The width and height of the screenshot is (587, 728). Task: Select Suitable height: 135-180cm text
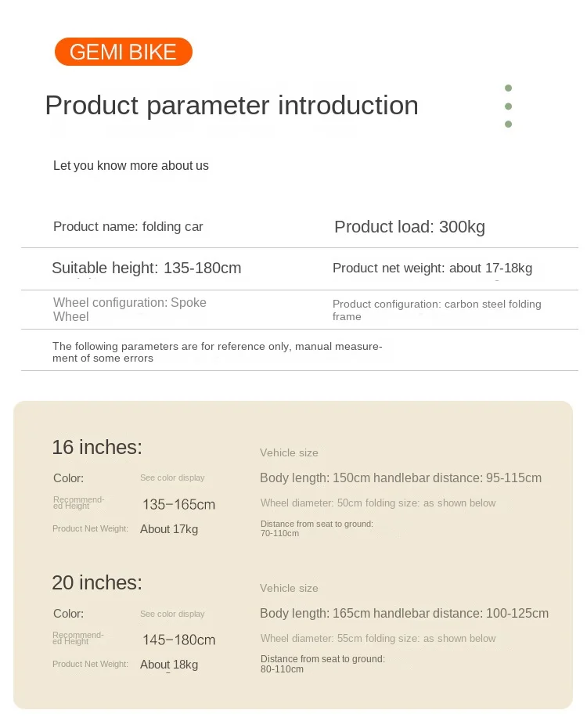[146, 268]
